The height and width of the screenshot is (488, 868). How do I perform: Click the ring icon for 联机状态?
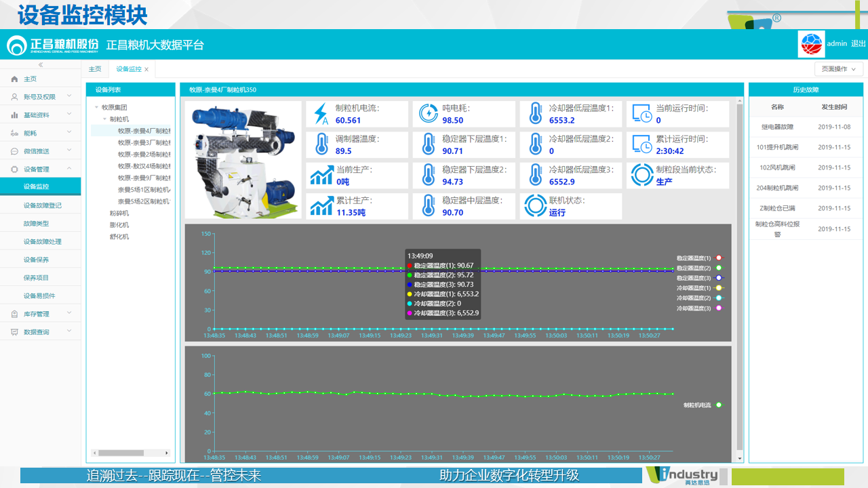[535, 206]
